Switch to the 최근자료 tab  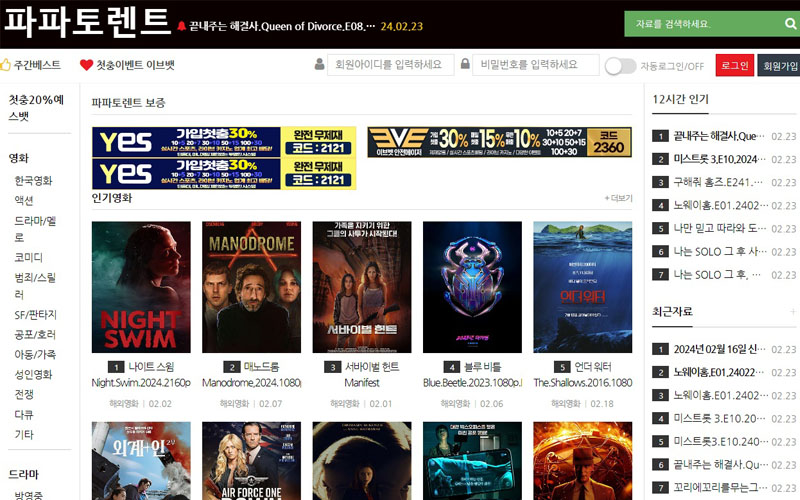672,312
